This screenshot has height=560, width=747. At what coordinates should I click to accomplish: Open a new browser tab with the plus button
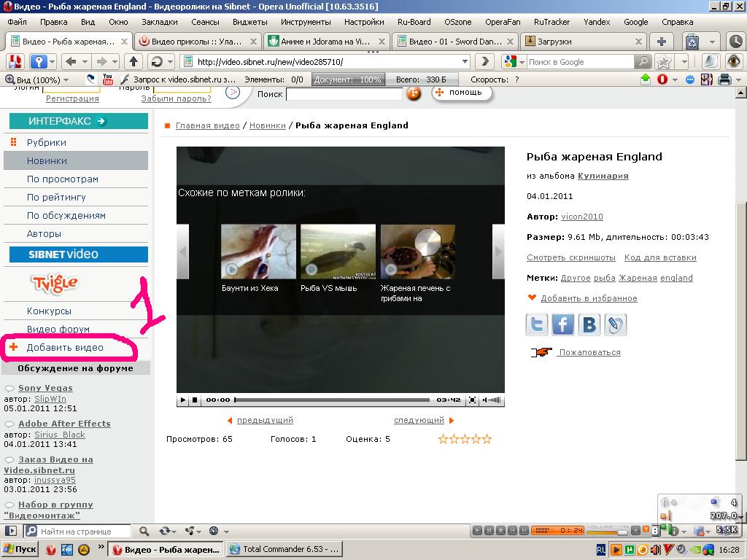662,42
